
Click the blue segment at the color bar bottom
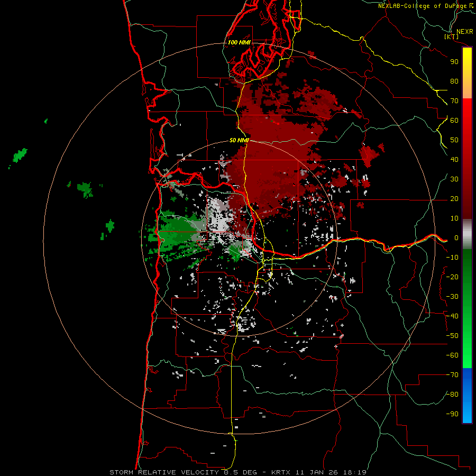[x=467, y=396]
